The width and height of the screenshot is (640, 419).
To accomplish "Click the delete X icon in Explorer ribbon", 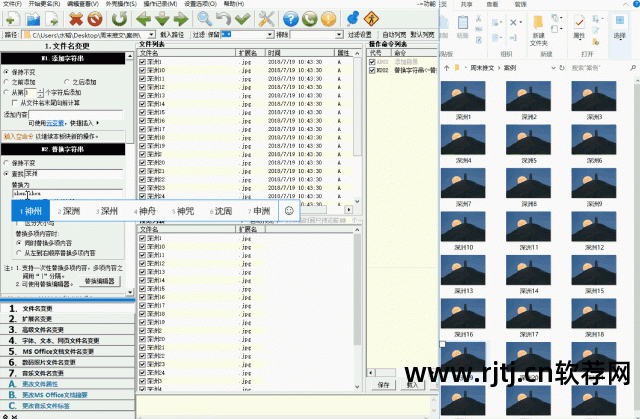I will pos(513,22).
